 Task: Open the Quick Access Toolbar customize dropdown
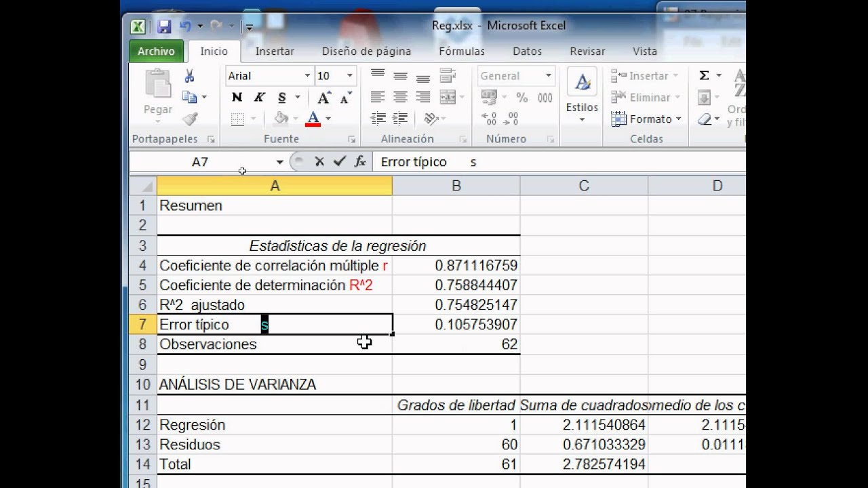[249, 27]
